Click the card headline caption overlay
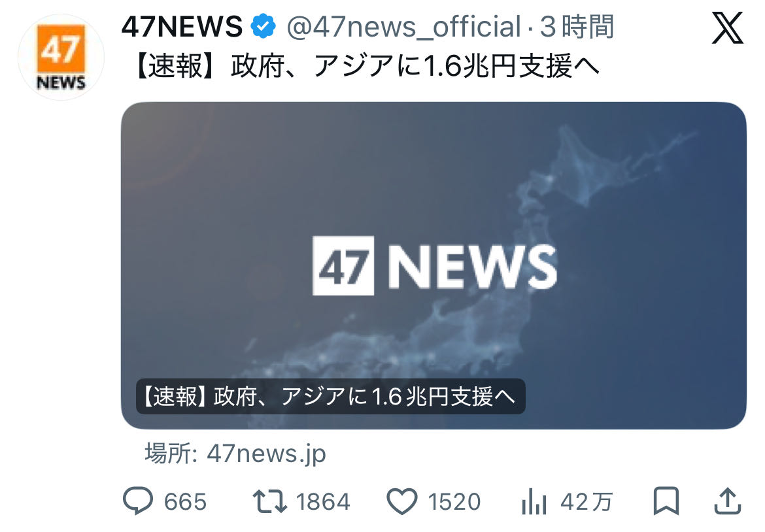Viewport: 765px width, 532px height. 330,397
